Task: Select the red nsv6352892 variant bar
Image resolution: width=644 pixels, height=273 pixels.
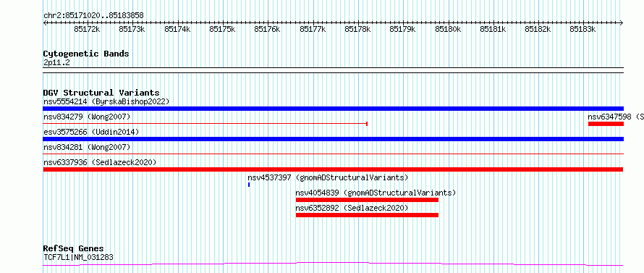Action: pyautogui.click(x=367, y=215)
